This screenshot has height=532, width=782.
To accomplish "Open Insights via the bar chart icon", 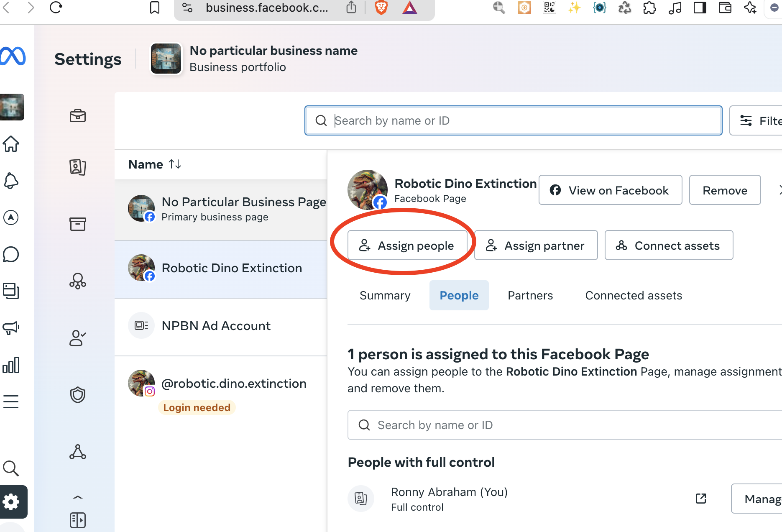I will [11, 364].
